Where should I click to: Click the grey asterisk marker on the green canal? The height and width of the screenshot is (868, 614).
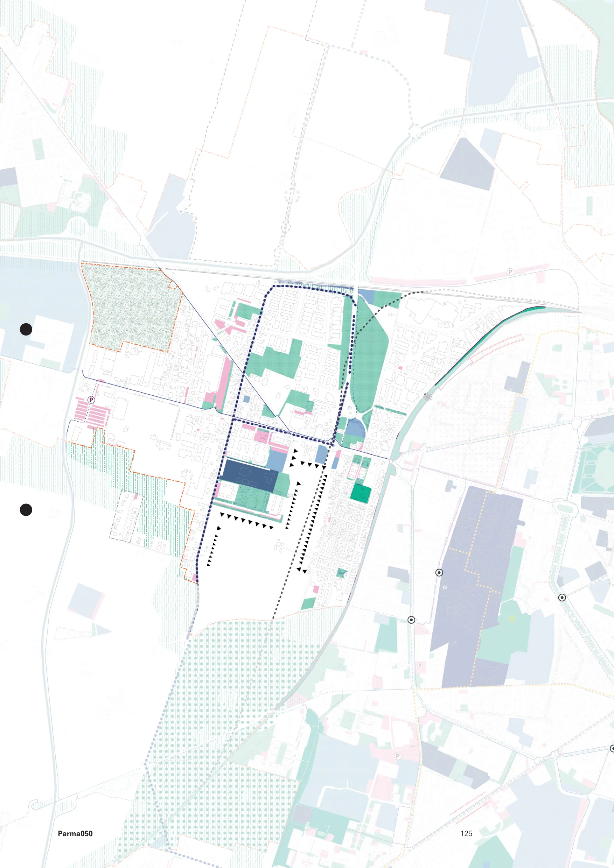coord(428,397)
